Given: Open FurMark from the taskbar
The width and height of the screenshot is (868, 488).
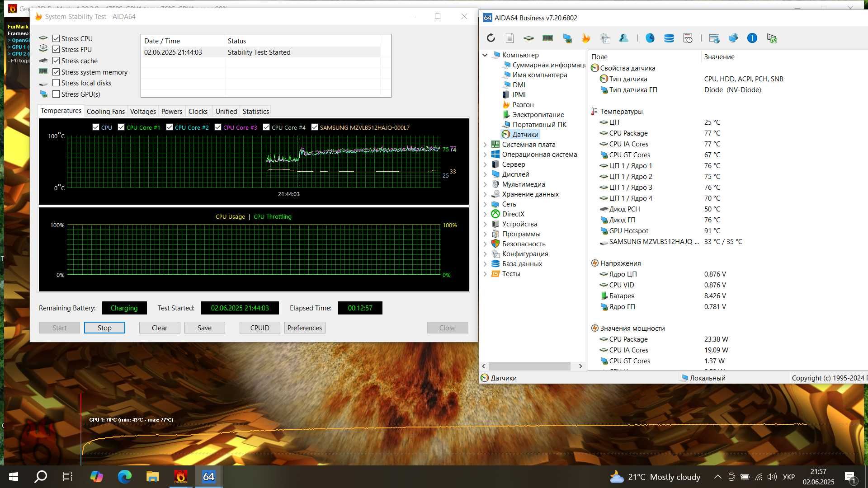Looking at the screenshot, I should [x=180, y=477].
